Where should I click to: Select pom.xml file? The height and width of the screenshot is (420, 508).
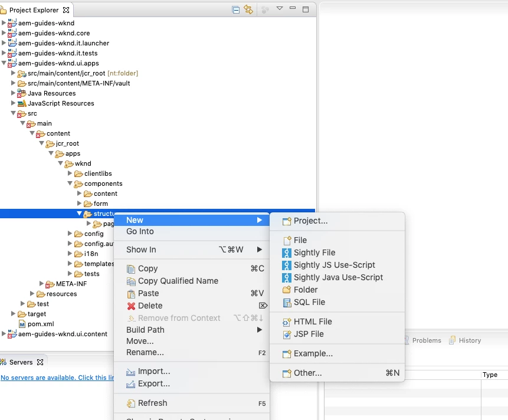tap(41, 324)
